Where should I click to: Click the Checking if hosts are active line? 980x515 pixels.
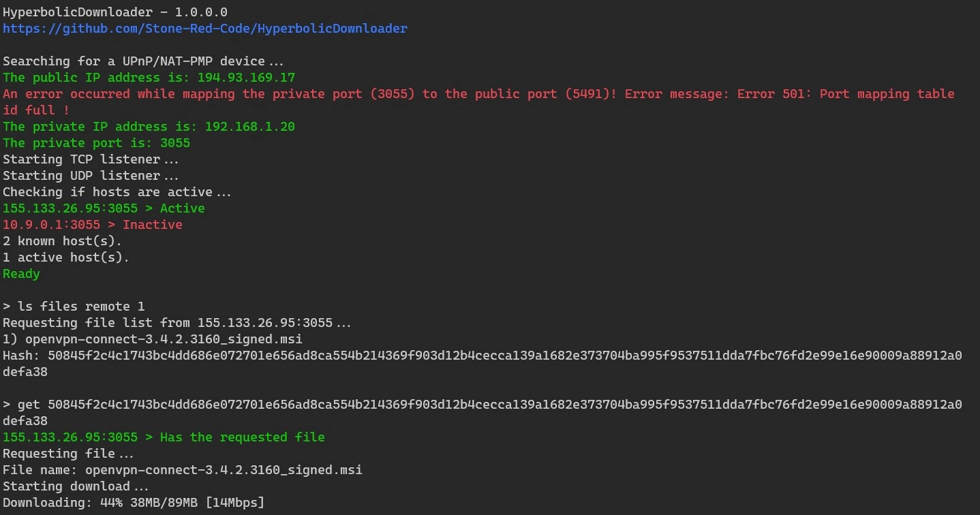point(117,192)
